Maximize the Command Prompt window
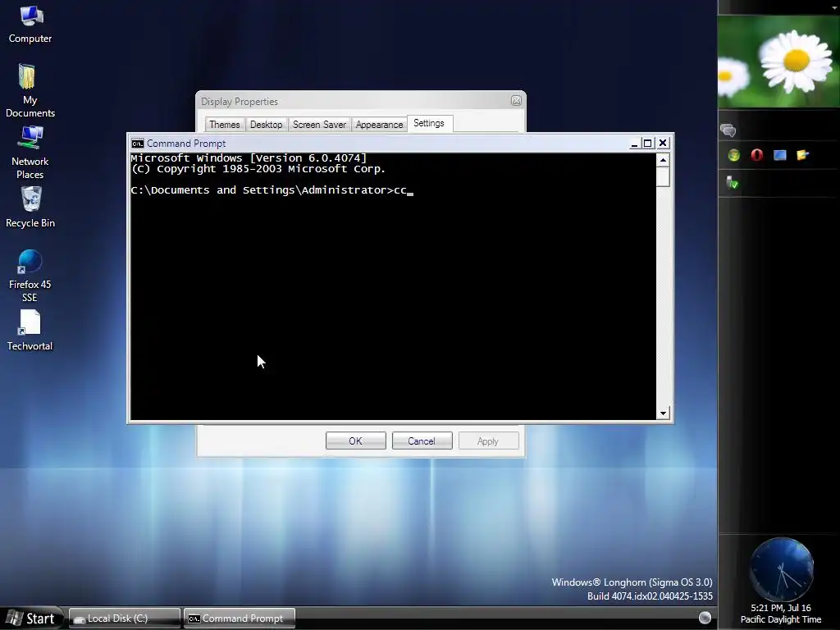 648,144
